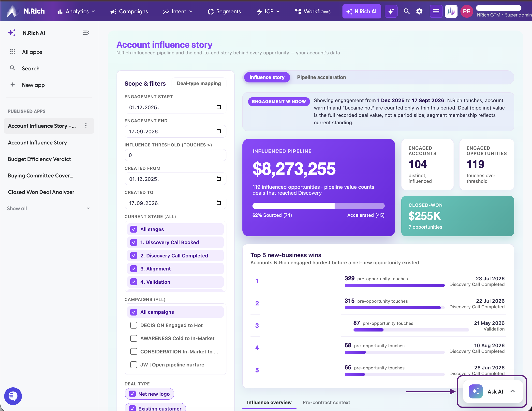
Task: Toggle 1. Discovery Call Booked checkbox
Action: pyautogui.click(x=134, y=242)
